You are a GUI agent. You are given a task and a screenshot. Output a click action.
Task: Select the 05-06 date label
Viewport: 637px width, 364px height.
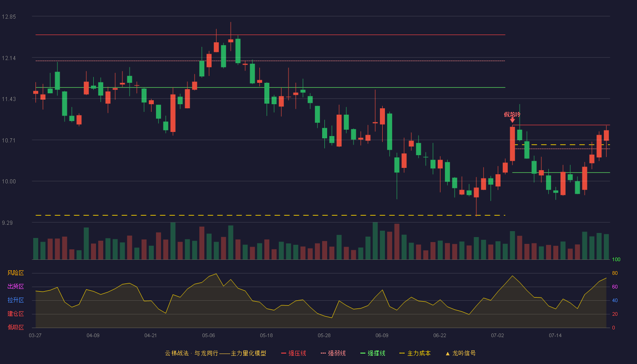pyautogui.click(x=208, y=335)
